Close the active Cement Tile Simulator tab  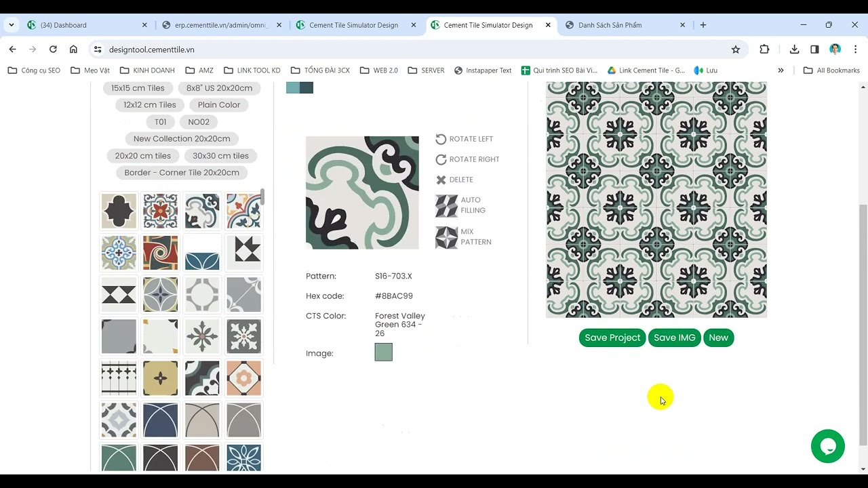(548, 25)
